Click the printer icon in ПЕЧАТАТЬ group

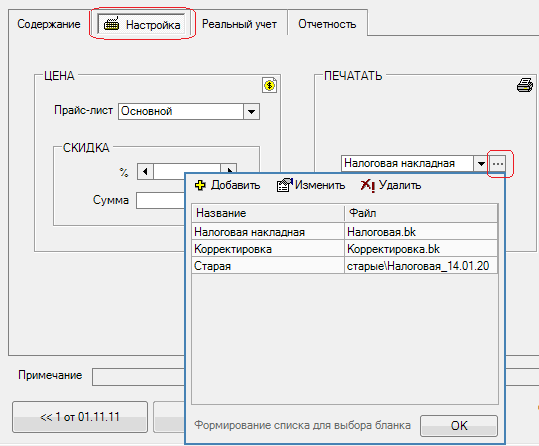525,85
